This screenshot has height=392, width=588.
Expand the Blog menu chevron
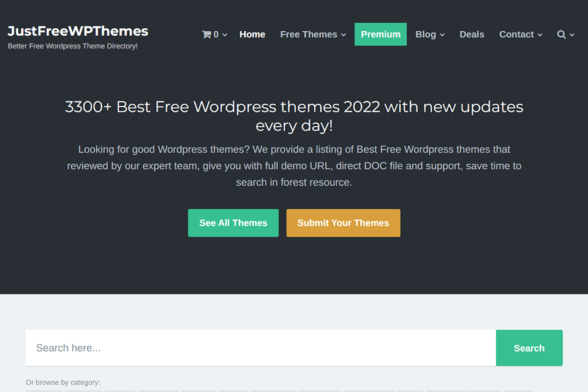[x=442, y=35]
